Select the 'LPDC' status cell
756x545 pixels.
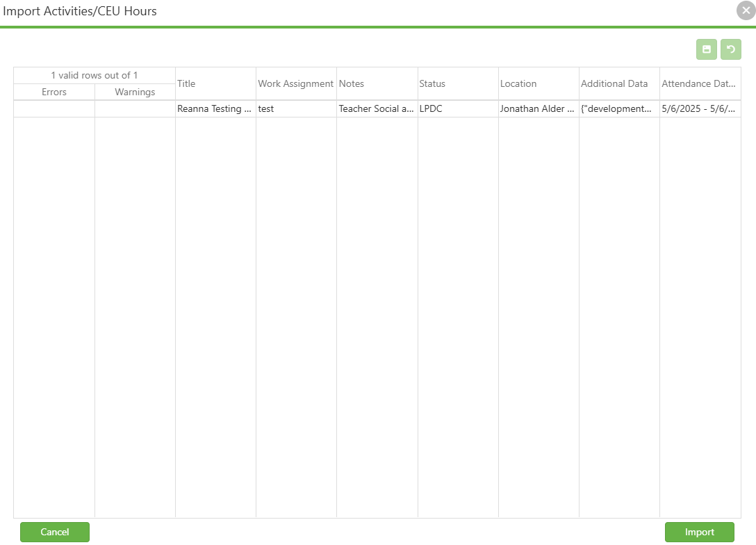pos(457,108)
